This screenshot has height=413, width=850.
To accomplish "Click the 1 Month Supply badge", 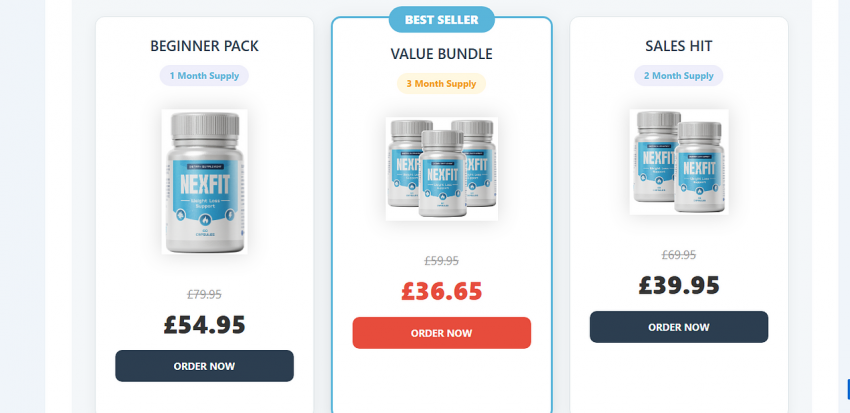I will [204, 76].
